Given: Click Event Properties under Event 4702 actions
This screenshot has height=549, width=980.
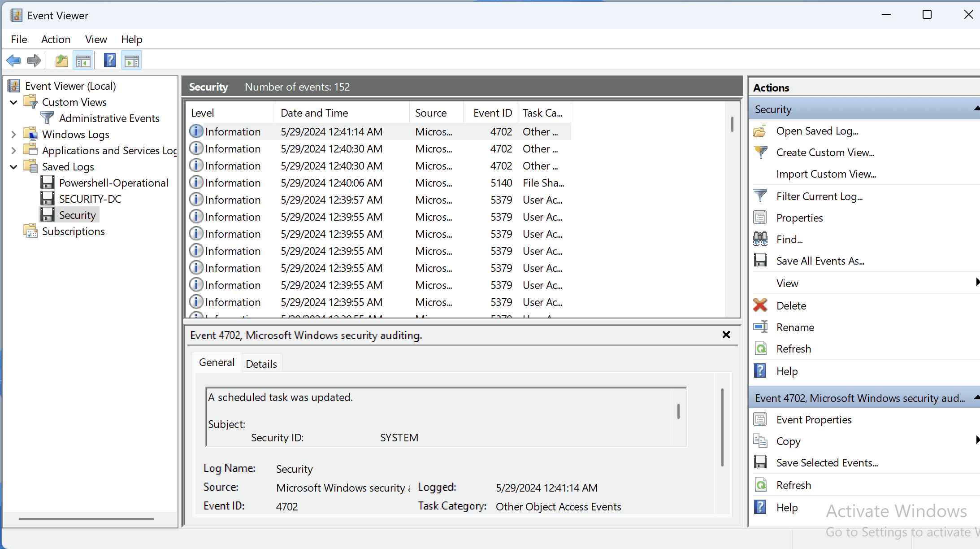Looking at the screenshot, I should (814, 419).
